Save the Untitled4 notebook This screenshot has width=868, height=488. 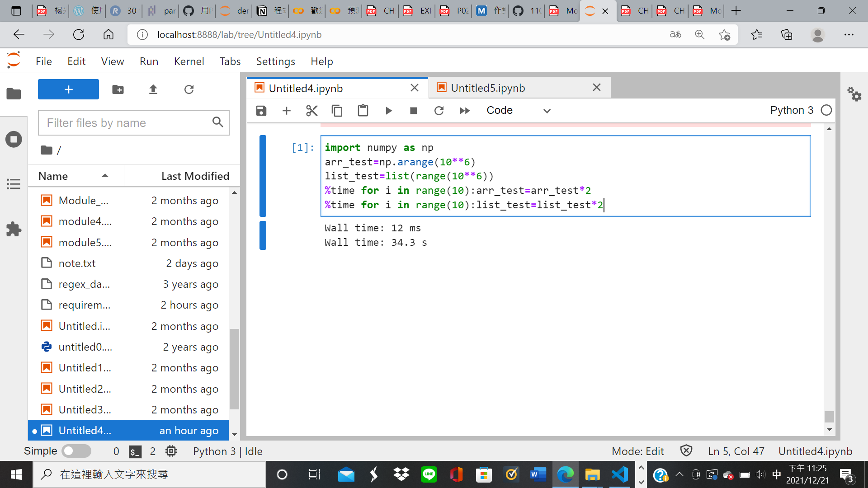tap(261, 110)
